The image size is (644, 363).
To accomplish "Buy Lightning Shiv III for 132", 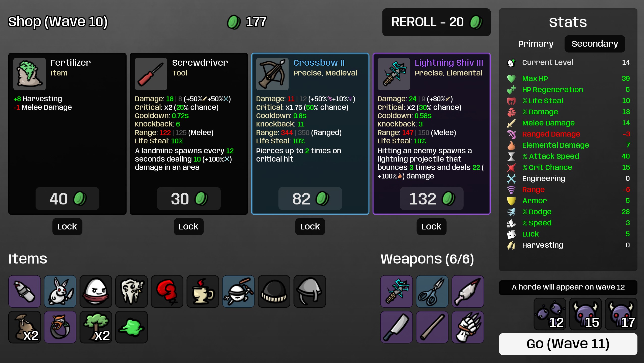I will (431, 198).
